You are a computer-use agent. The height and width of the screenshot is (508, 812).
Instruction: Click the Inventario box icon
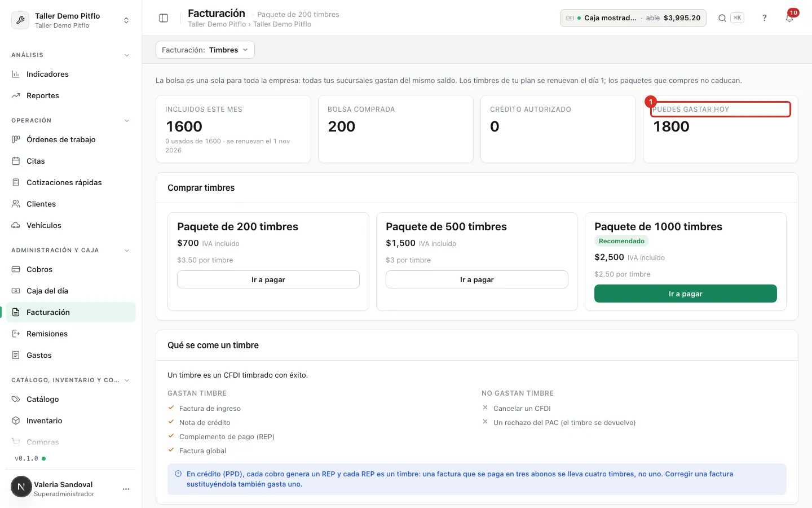click(x=16, y=421)
